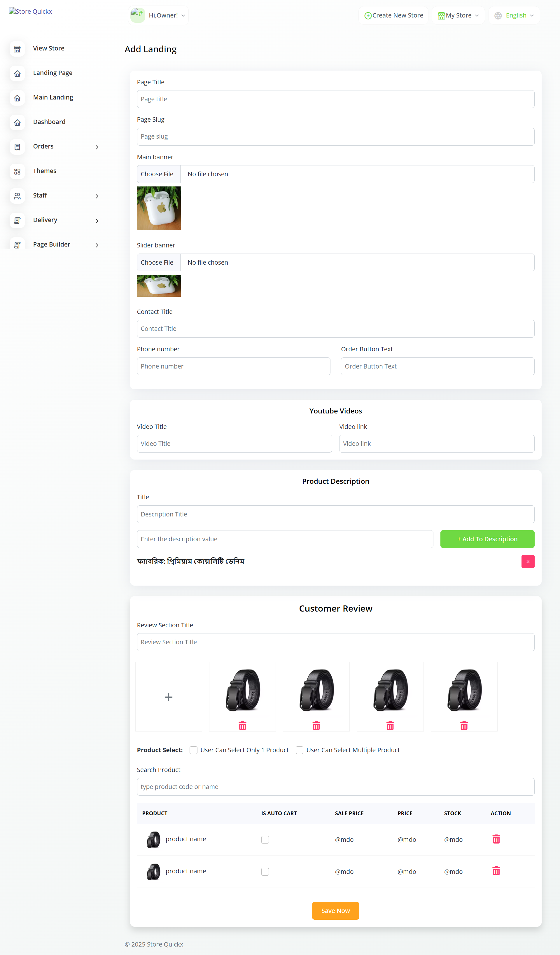560x955 pixels.
Task: Delete the last review image
Action: (x=464, y=726)
